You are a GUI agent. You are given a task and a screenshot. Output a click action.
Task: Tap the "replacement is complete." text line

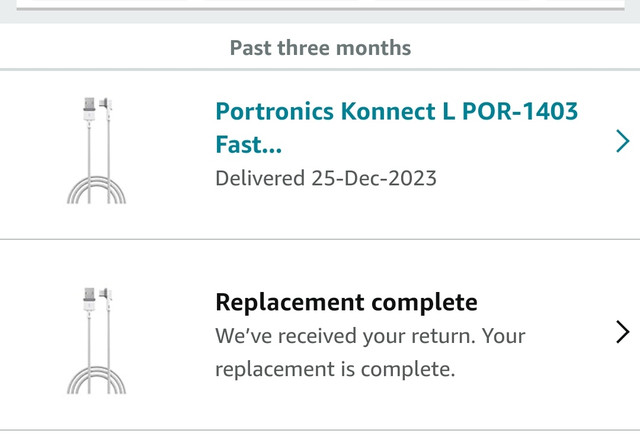click(x=335, y=369)
